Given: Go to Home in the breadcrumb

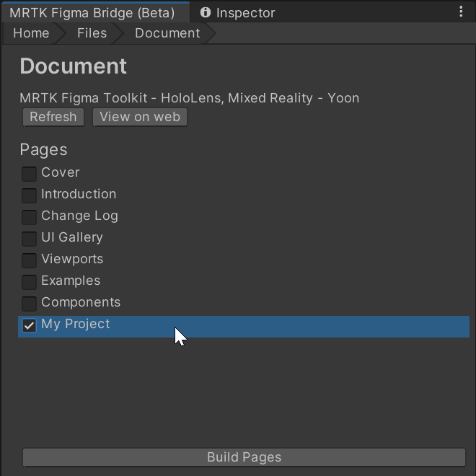Looking at the screenshot, I should click(31, 33).
